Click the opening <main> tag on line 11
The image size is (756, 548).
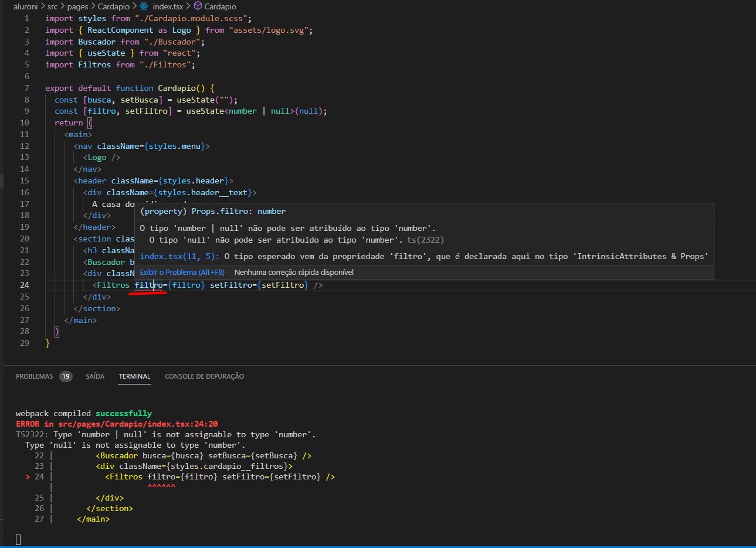click(x=78, y=134)
